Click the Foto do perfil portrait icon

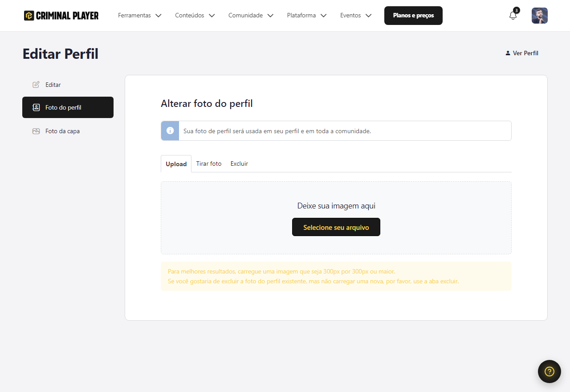click(36, 107)
